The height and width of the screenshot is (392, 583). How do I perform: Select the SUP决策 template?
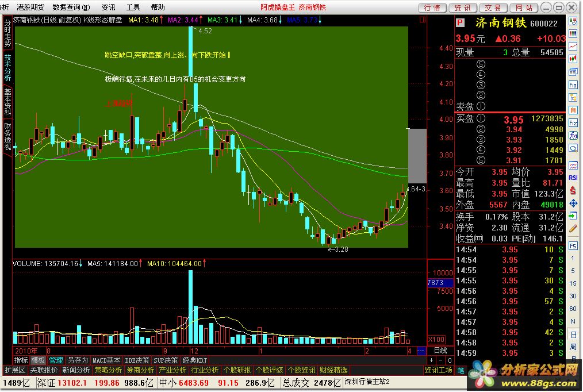pos(166,360)
